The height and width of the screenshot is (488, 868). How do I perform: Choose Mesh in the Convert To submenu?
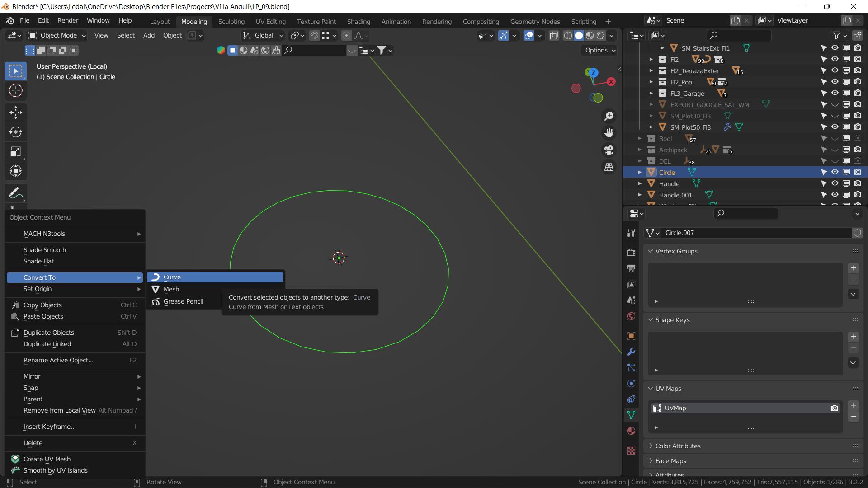pos(171,289)
